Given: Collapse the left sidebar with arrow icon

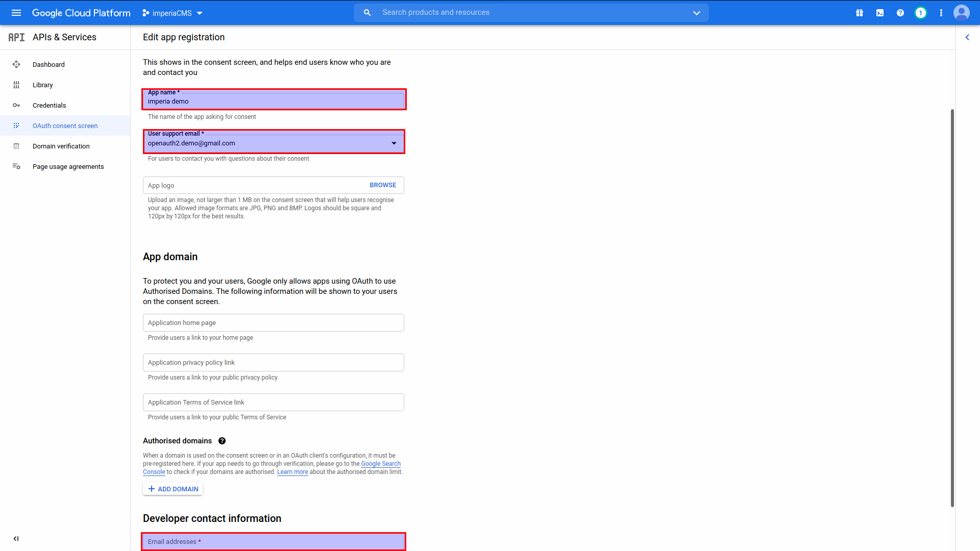Looking at the screenshot, I should (x=16, y=538).
